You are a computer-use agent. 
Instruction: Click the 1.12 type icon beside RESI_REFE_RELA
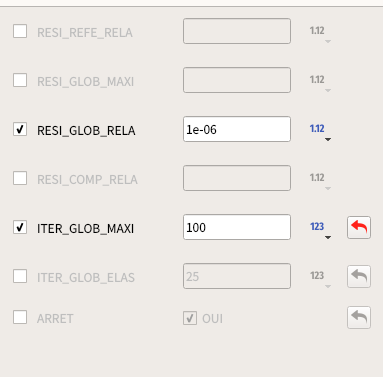[317, 30]
